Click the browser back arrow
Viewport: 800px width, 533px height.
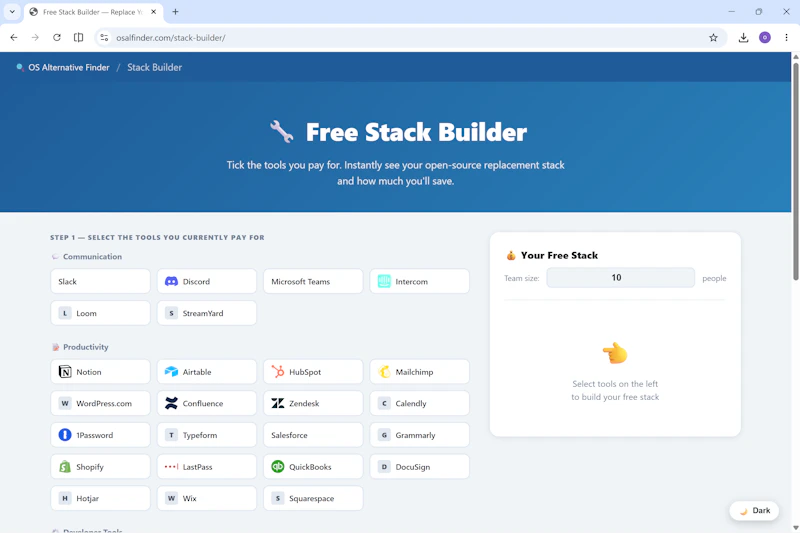point(14,38)
